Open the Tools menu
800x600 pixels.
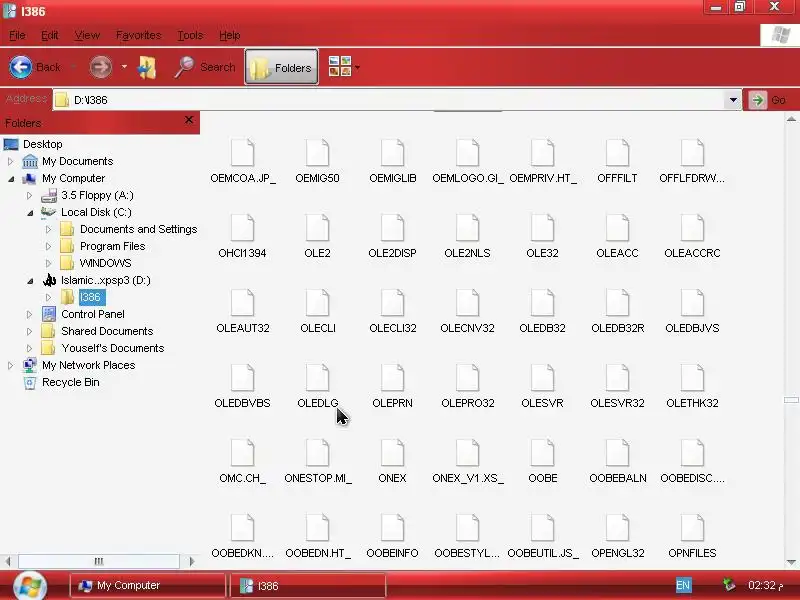click(x=190, y=35)
